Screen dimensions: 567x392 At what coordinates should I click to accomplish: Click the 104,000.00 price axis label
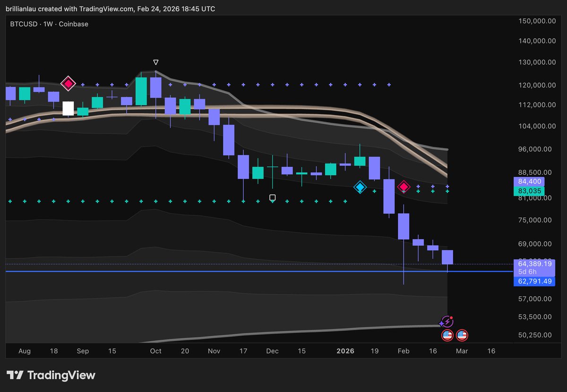(x=536, y=126)
